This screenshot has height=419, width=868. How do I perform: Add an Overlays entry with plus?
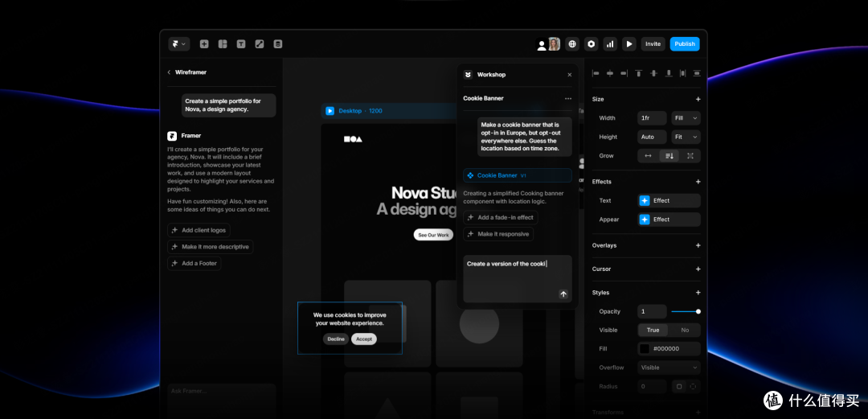(698, 245)
